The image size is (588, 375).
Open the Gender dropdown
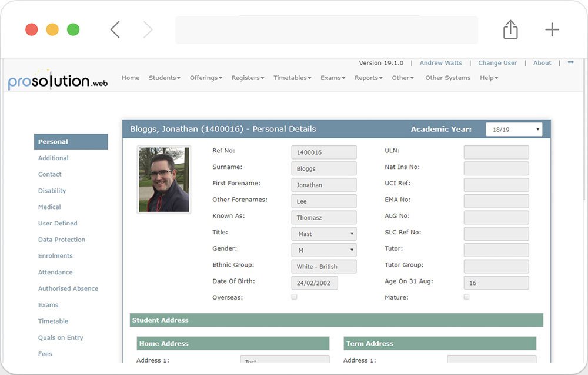pos(323,250)
